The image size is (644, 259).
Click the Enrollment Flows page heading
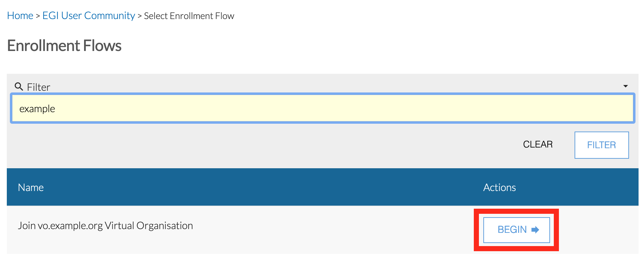click(64, 46)
